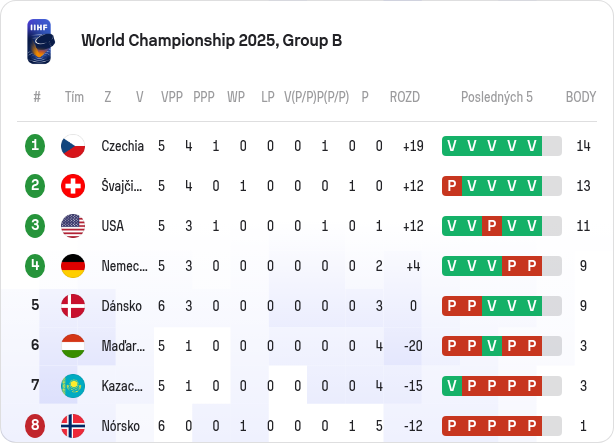This screenshot has width=614, height=443.
Task: Open the Nórsko team name
Action: tap(121, 426)
